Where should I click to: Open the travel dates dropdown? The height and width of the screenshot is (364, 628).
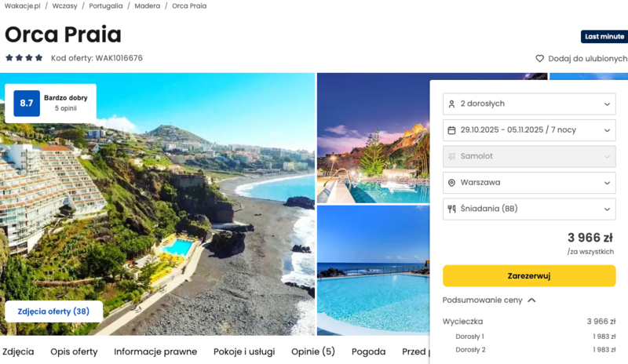click(528, 130)
